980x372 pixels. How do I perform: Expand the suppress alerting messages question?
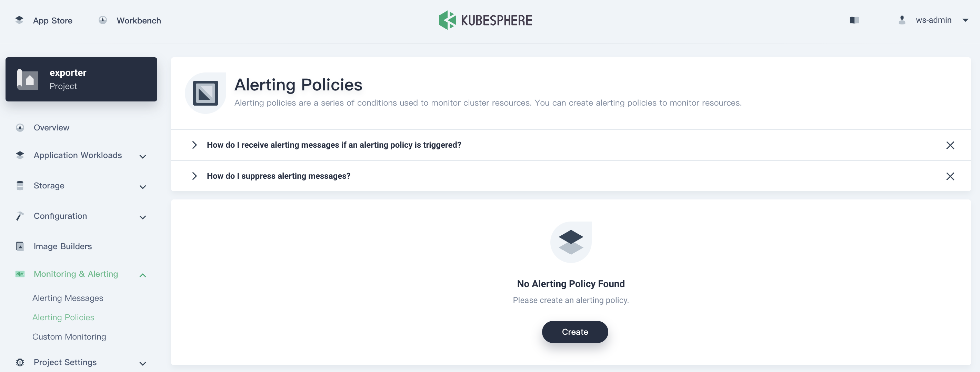(194, 176)
